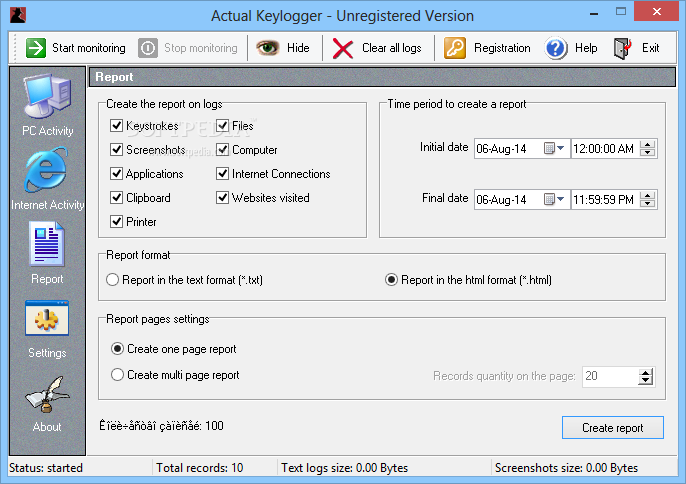Viewport: 686px width, 484px height.
Task: Click the key Registration icon
Action: [455, 48]
